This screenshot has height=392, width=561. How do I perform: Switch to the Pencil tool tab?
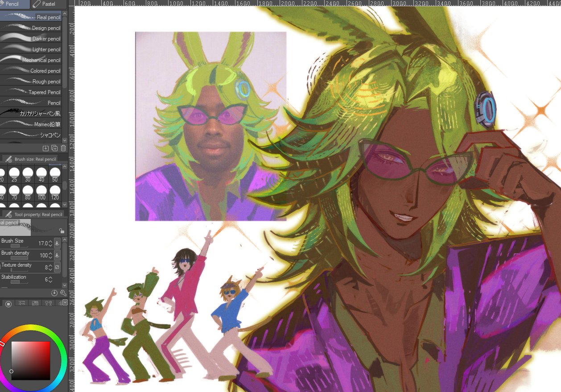[14, 4]
